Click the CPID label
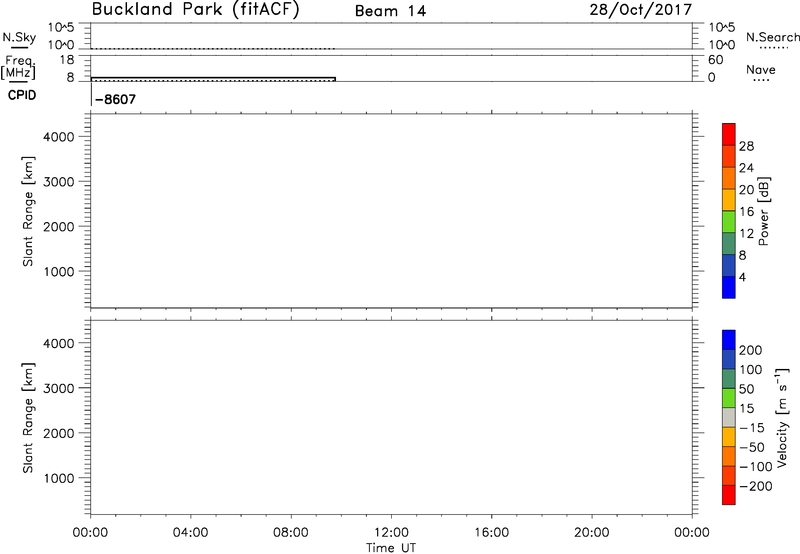 (x=22, y=95)
